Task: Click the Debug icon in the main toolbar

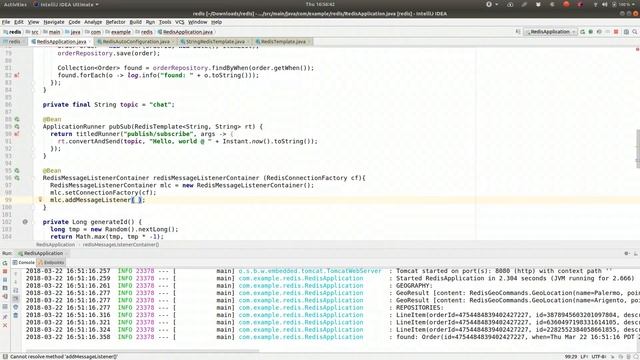Action: 591,32
